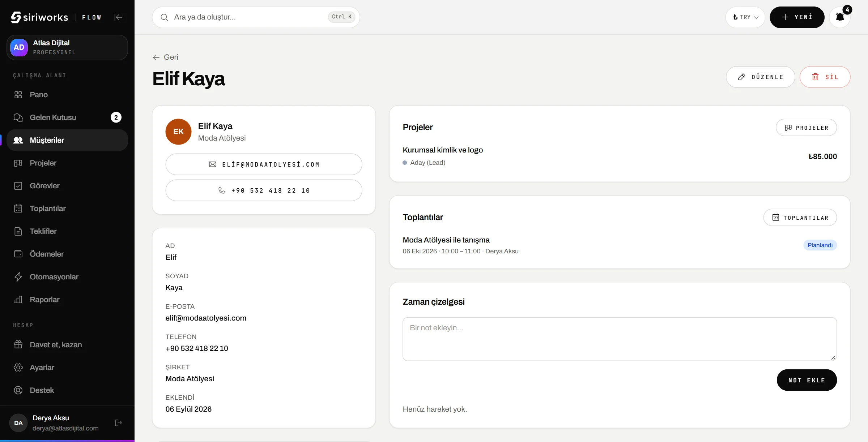This screenshot has height=442, width=868.
Task: Open the Toplantılar calendar page in sidebar
Action: 67,209
